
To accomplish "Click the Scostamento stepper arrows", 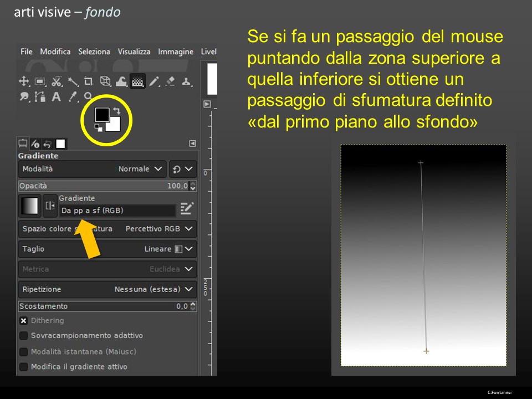I will point(193,306).
